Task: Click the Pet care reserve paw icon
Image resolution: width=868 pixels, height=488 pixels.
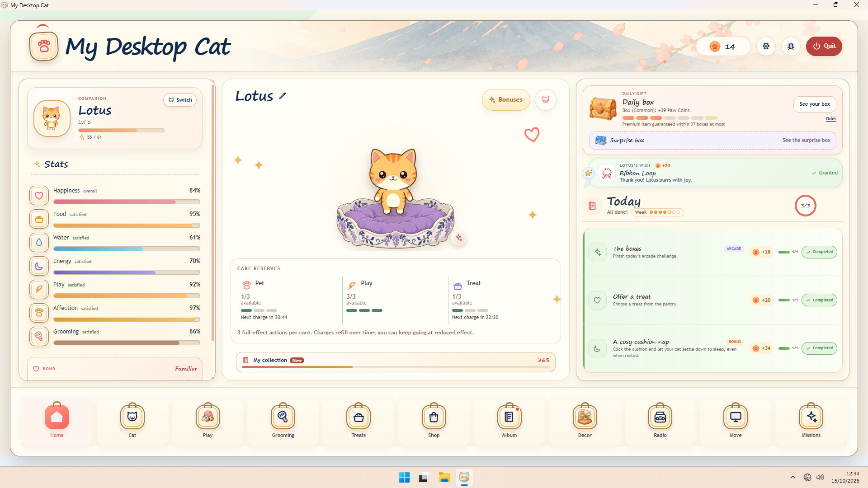Action: pyautogui.click(x=246, y=285)
